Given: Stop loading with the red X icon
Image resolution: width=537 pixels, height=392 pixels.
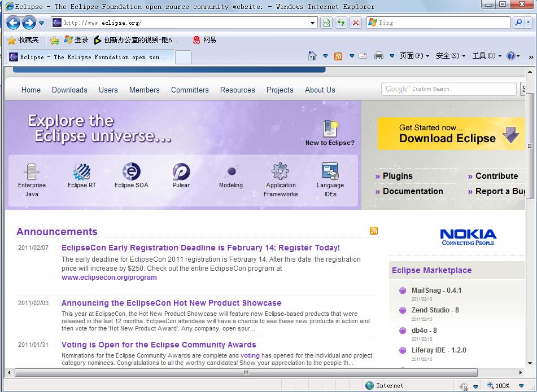Looking at the screenshot, I should point(356,23).
